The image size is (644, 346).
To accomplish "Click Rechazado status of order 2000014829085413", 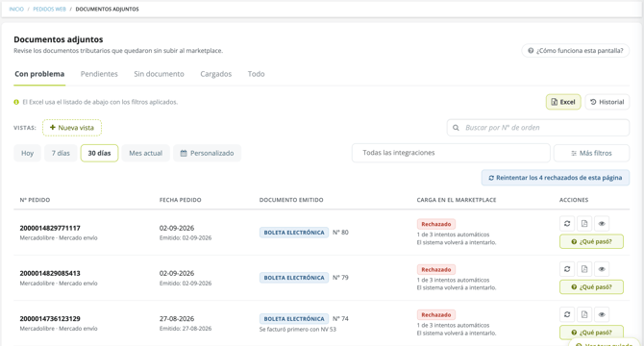I will (x=436, y=270).
